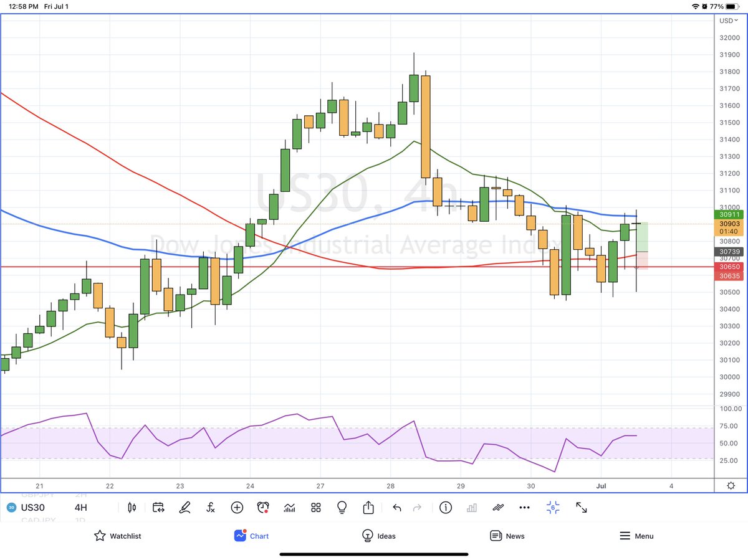Viewport: 748px width, 560px height.
Task: Open the alarm clock alerts icon
Action: pos(263,508)
